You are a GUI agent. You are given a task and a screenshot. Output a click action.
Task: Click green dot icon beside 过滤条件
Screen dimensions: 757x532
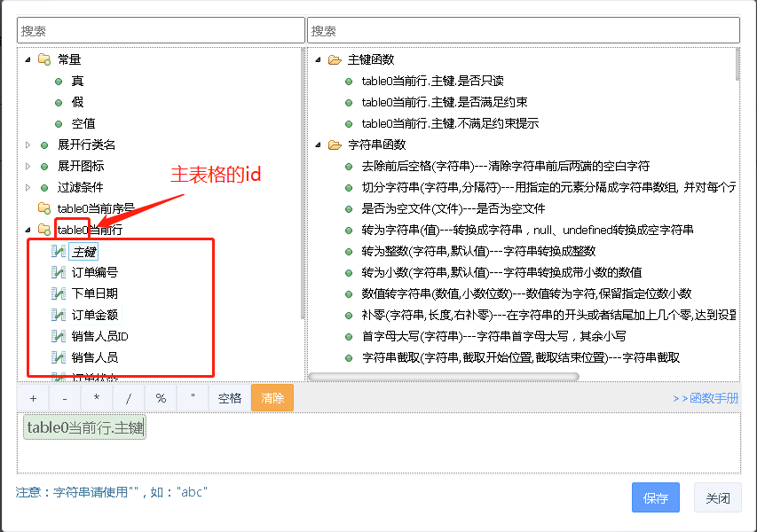click(x=43, y=187)
